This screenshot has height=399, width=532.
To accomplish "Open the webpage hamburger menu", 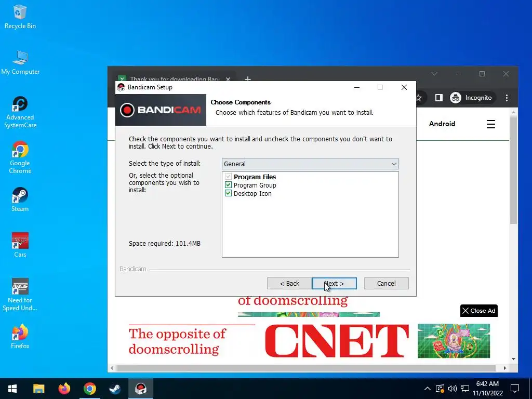I will click(x=490, y=124).
